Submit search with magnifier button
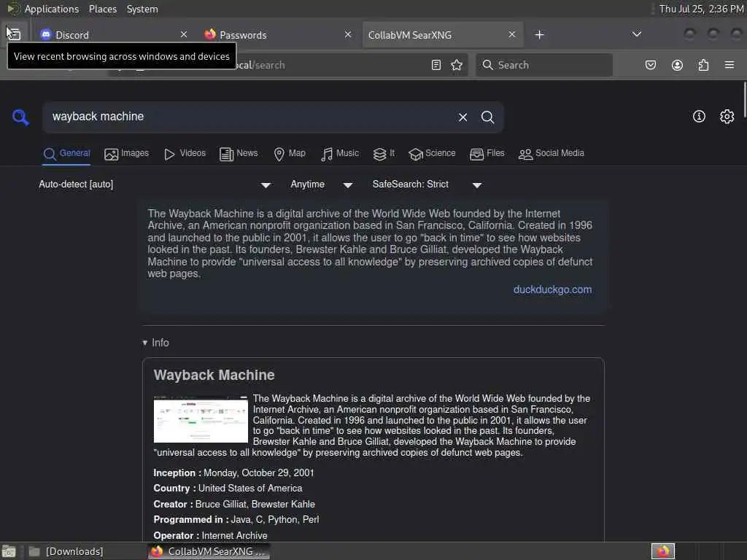This screenshot has height=560, width=747. (x=487, y=117)
